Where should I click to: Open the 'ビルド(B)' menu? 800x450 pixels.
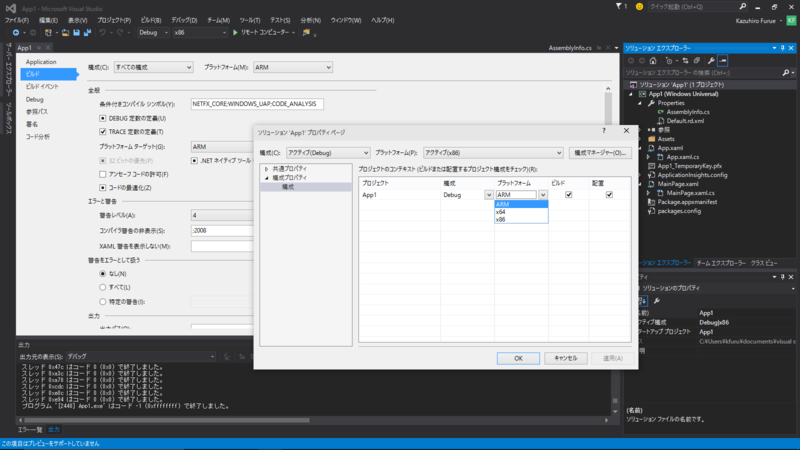pyautogui.click(x=151, y=20)
